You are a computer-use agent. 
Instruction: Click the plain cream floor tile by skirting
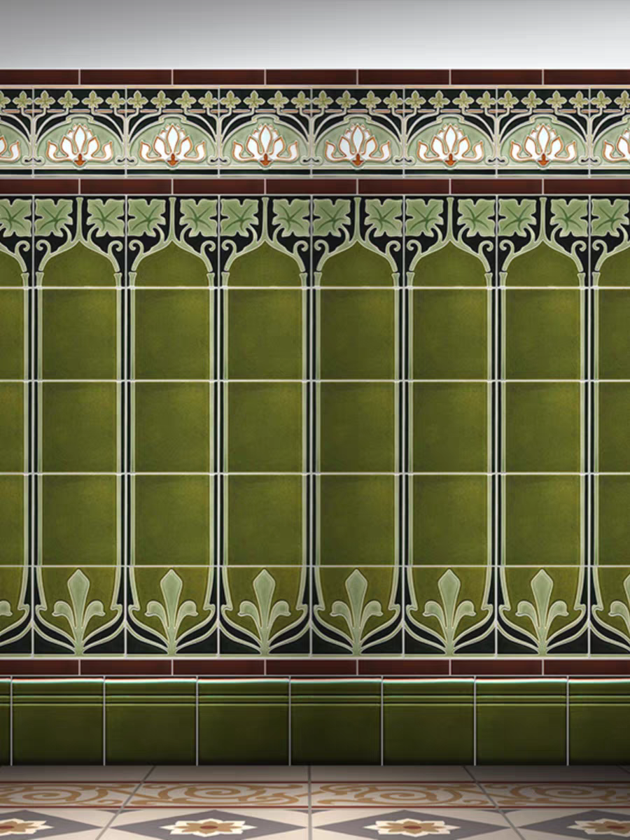coord(231,773)
